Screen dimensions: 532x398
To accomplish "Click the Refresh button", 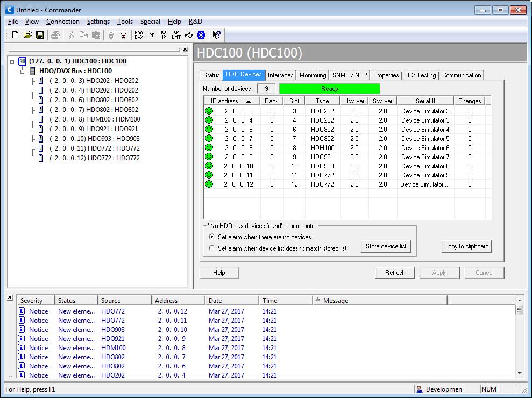I will tap(395, 273).
